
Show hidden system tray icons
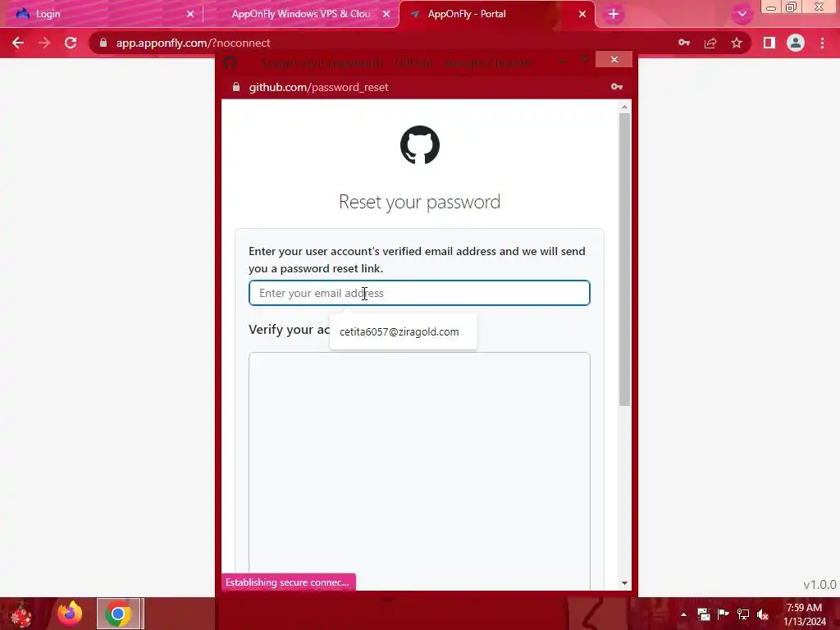(x=683, y=614)
